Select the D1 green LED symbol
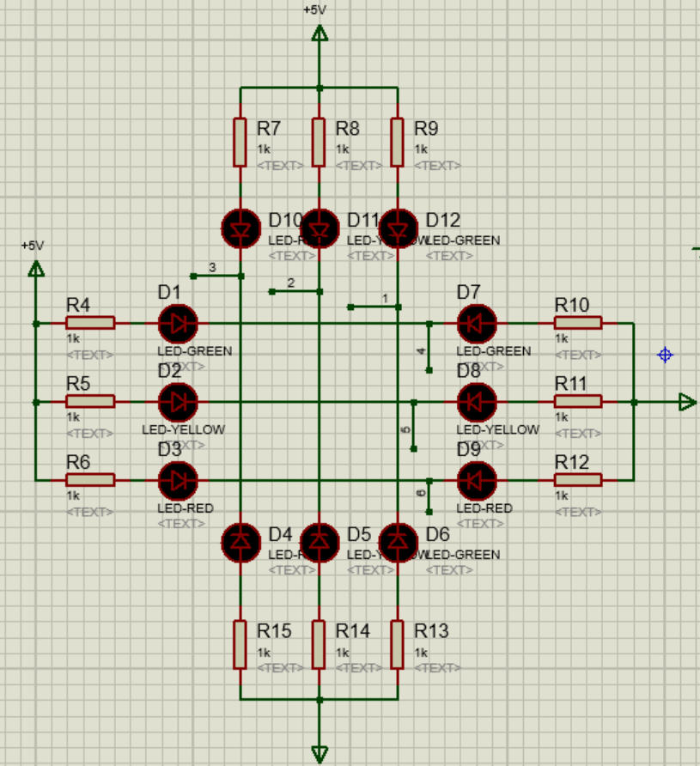700x766 pixels. click(x=178, y=324)
